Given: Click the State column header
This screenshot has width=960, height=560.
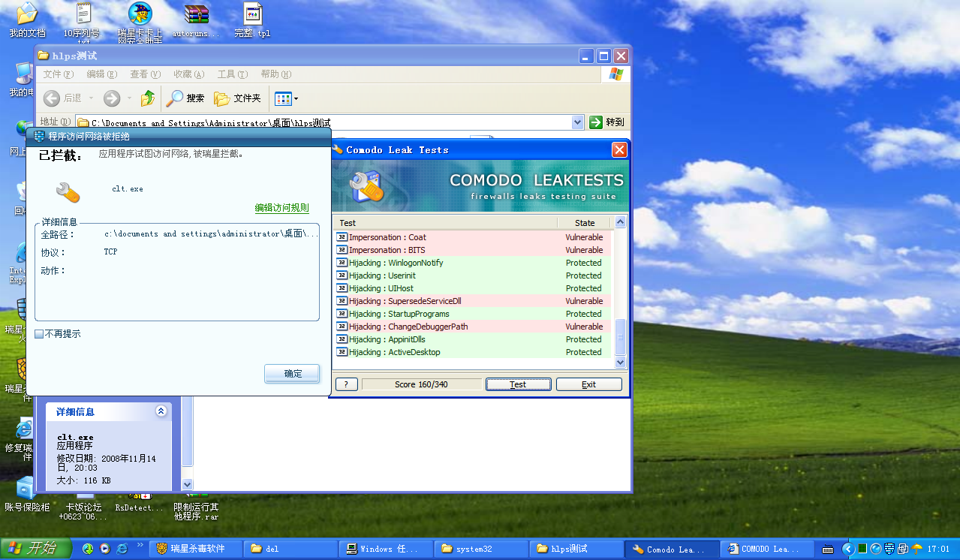Looking at the screenshot, I should tap(585, 223).
